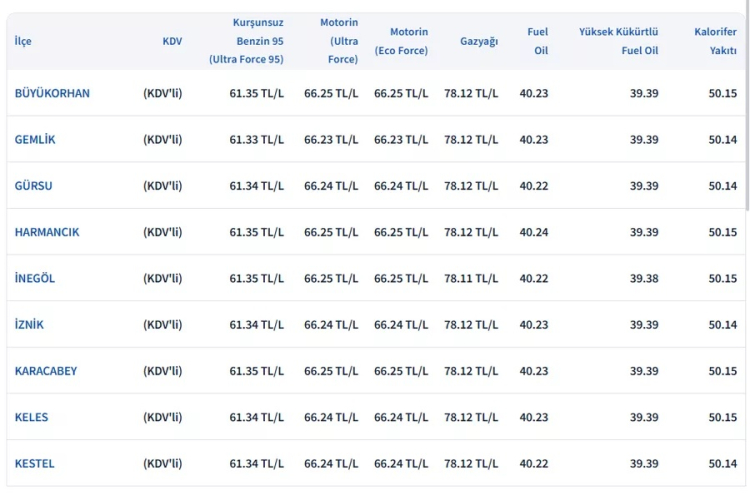Click the Motorin (Eco Force) column header
The width and height of the screenshot is (750, 495).
tap(401, 41)
